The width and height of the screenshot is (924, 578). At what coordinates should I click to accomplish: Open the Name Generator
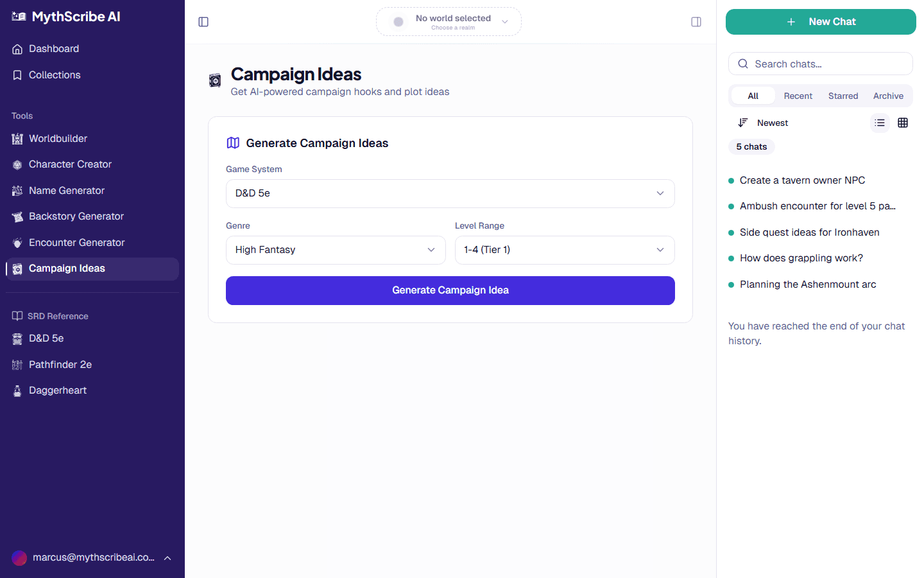coord(66,190)
